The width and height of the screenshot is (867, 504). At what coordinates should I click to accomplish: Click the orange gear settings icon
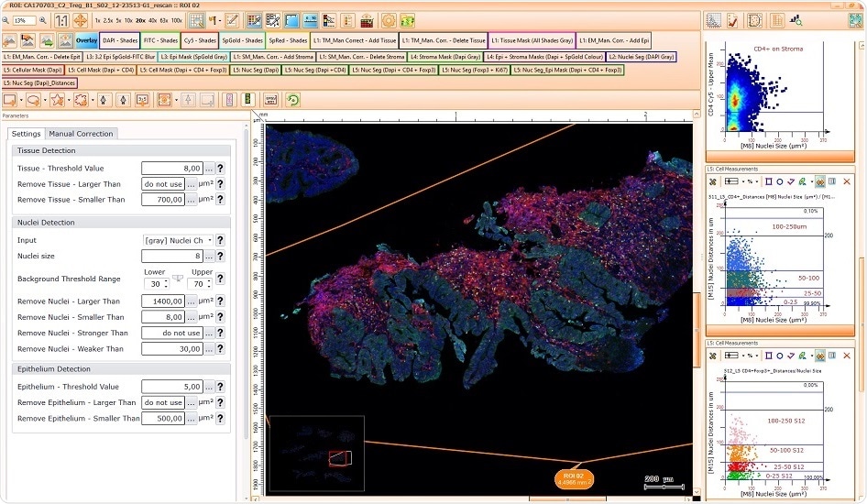point(389,20)
